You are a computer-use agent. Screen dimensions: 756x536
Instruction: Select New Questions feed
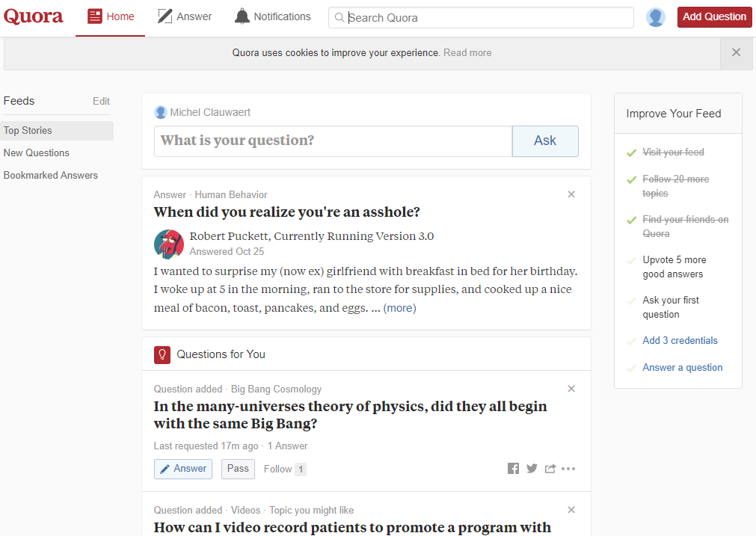coord(37,153)
